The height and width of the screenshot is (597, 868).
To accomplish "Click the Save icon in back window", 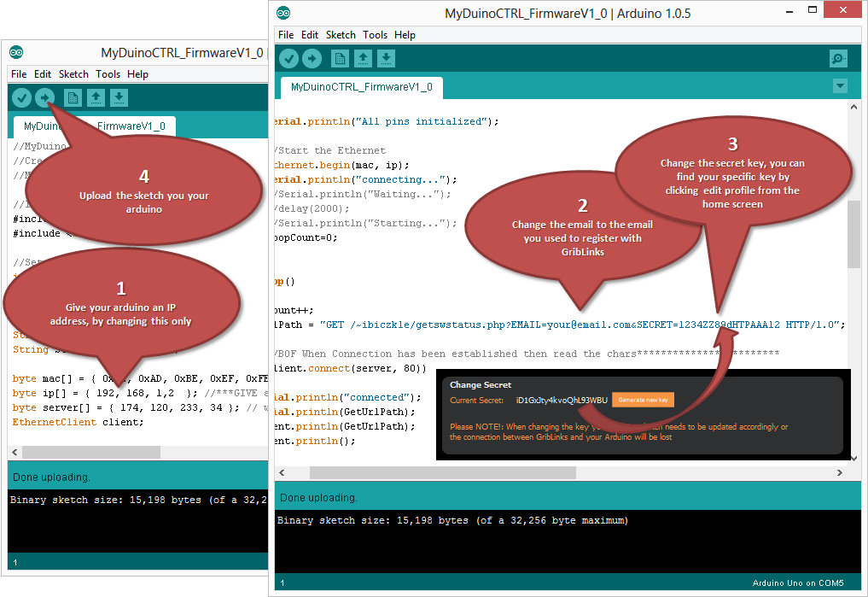I will pyautogui.click(x=119, y=98).
